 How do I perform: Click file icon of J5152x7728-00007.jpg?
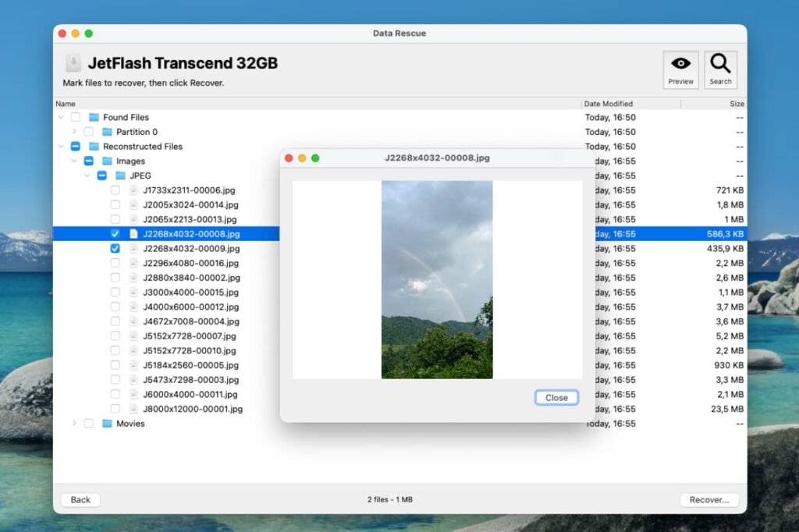point(133,336)
